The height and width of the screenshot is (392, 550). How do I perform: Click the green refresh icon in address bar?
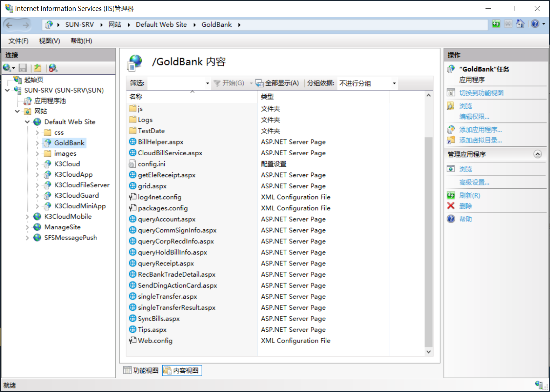pyautogui.click(x=496, y=24)
